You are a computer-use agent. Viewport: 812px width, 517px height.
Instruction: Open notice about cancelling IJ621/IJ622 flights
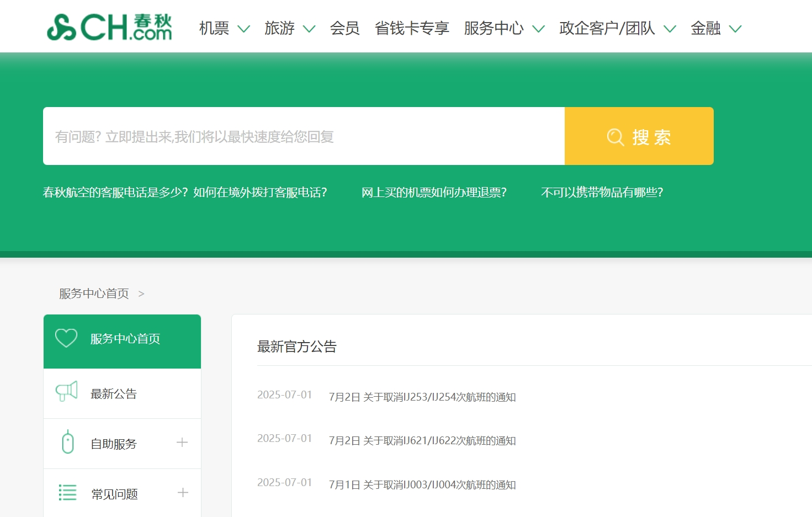click(x=422, y=440)
